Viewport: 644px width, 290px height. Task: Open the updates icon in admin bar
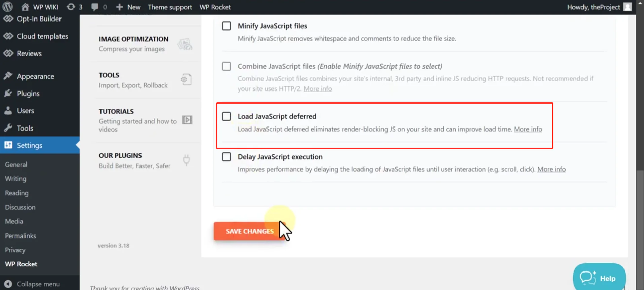pos(71,7)
